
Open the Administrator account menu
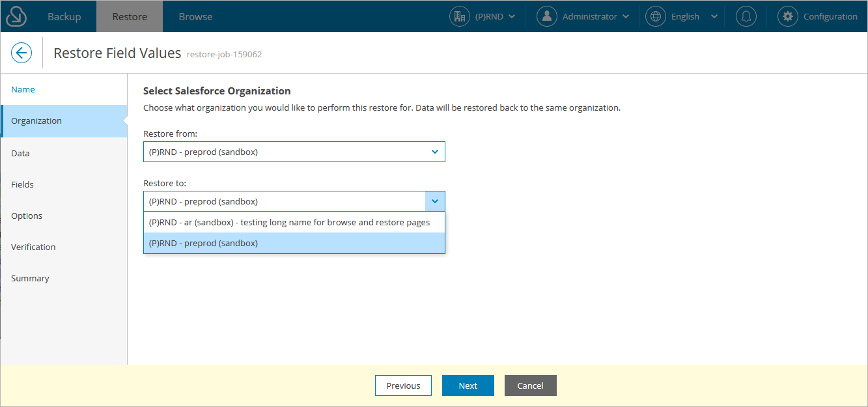(596, 16)
